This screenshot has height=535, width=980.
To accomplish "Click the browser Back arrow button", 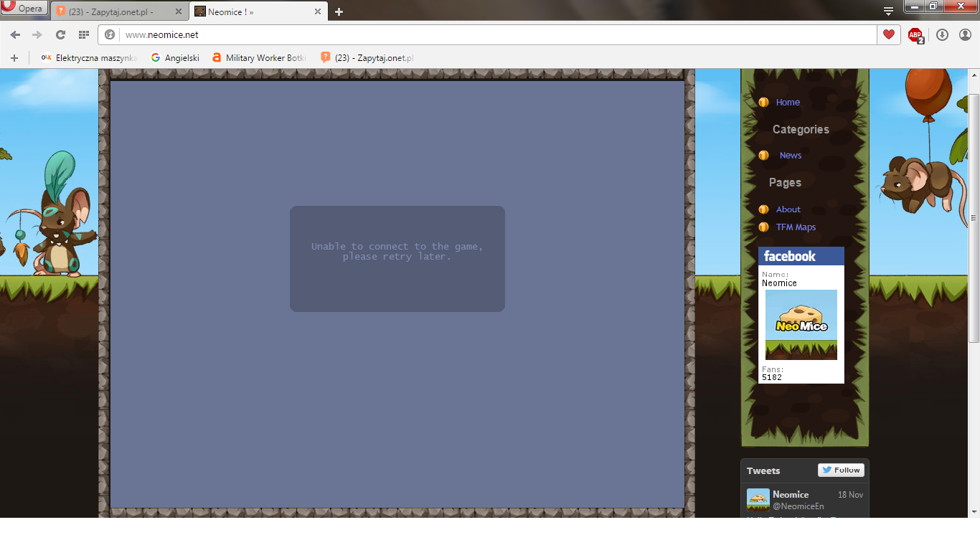I will click(15, 34).
